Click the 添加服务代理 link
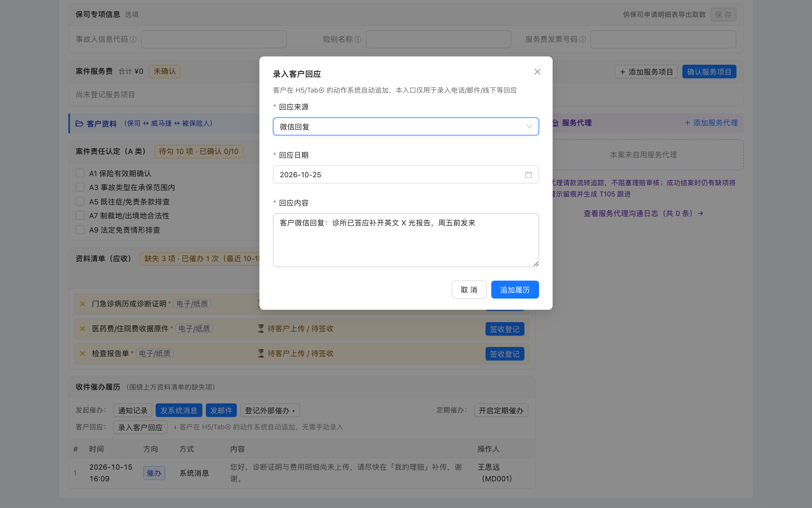This screenshot has width=812, height=508. point(711,123)
